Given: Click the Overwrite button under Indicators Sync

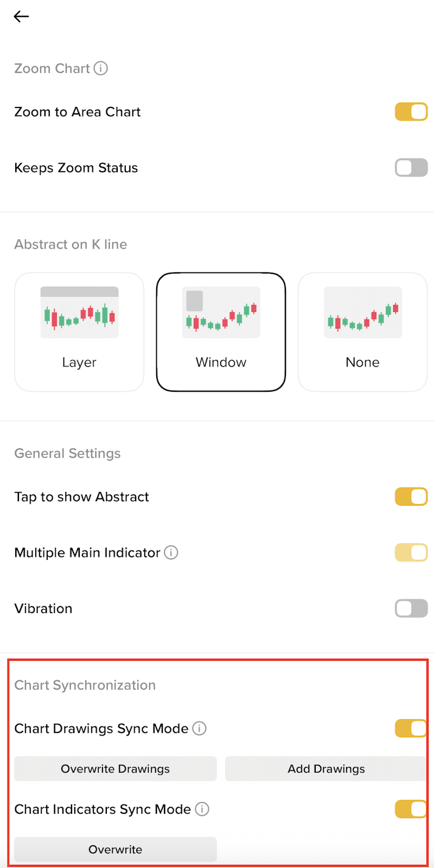Looking at the screenshot, I should tap(116, 850).
